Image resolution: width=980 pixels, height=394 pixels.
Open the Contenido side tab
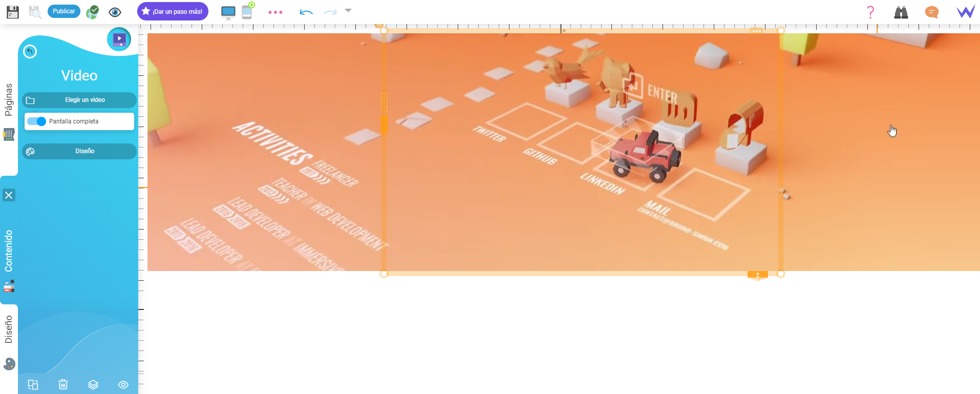(x=9, y=251)
